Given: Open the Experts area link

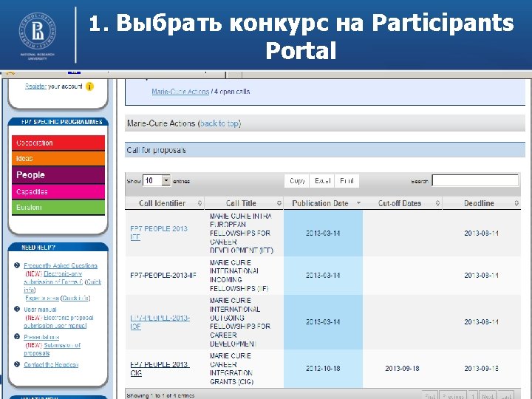Looking at the screenshot, I should coord(42,298).
